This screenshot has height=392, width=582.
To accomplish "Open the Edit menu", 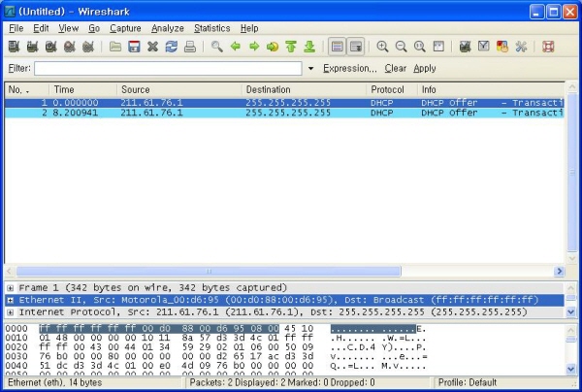I will click(41, 28).
